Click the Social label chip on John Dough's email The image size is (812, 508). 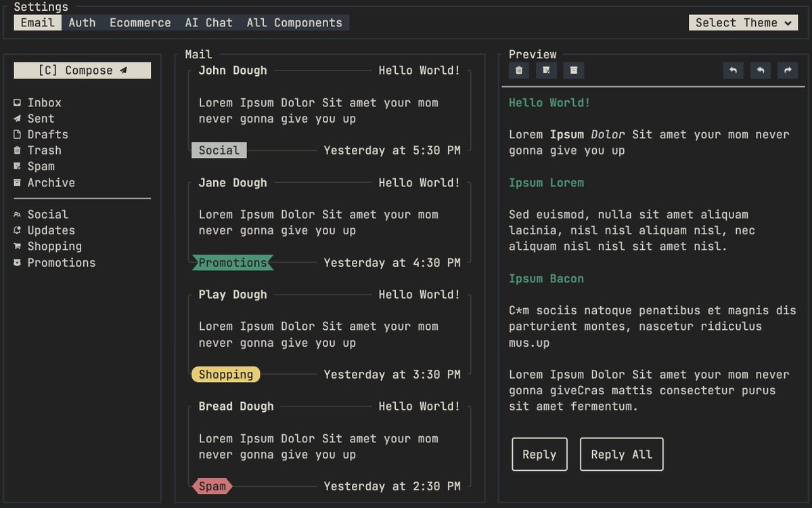[219, 150]
